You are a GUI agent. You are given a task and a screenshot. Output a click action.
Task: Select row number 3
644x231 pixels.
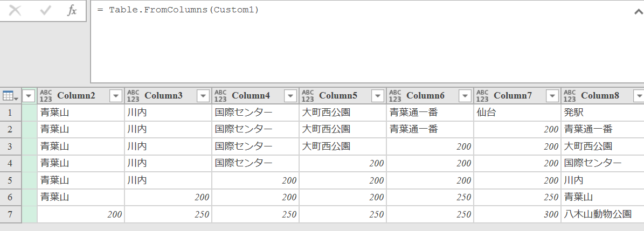point(11,146)
